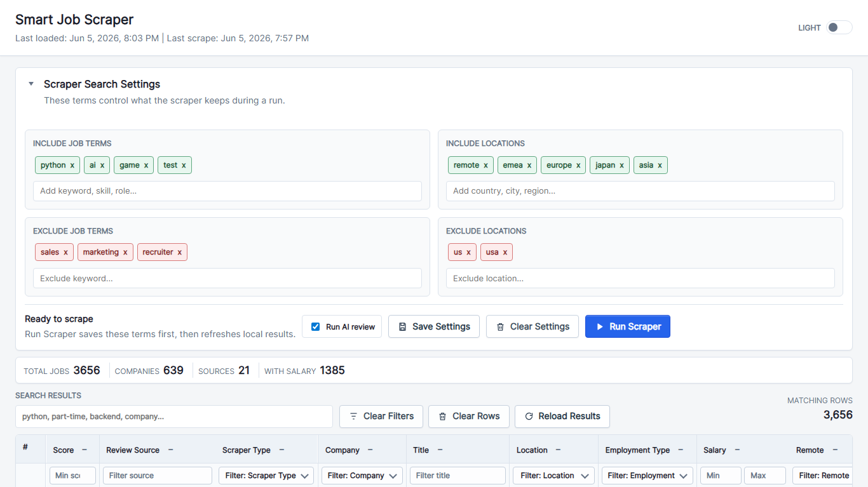The image size is (868, 487).
Task: Click the refresh icon on Reload Results
Action: pyautogui.click(x=529, y=417)
